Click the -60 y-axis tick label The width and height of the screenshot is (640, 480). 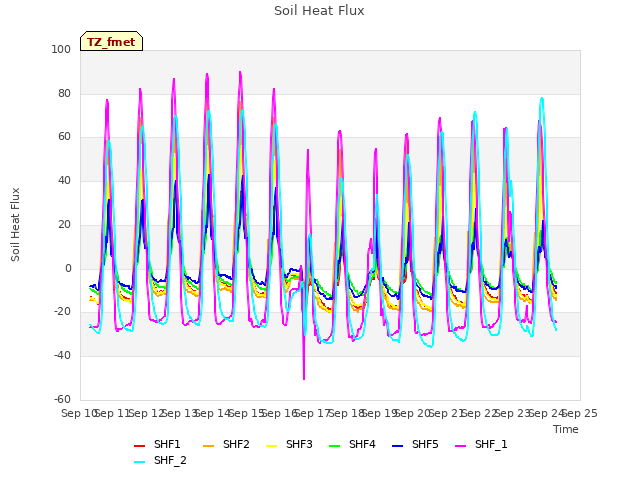62,399
